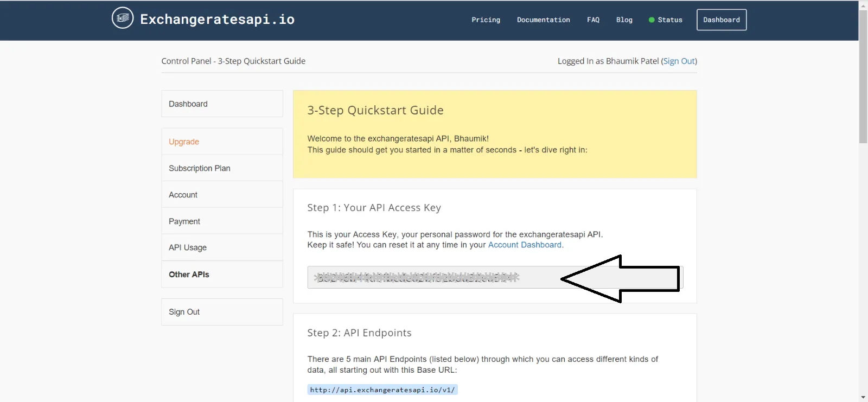The width and height of the screenshot is (868, 402).
Task: View API Usage from the sidebar
Action: point(222,247)
